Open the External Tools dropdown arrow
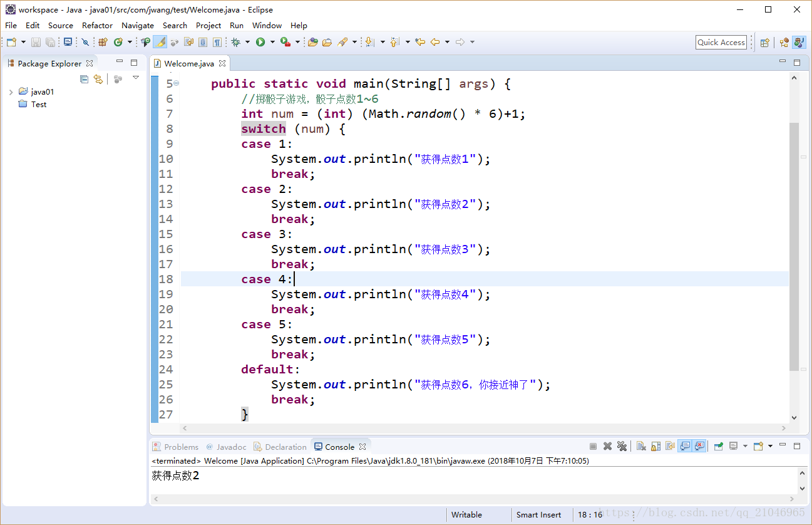Screen dimensions: 812x525 [297, 42]
